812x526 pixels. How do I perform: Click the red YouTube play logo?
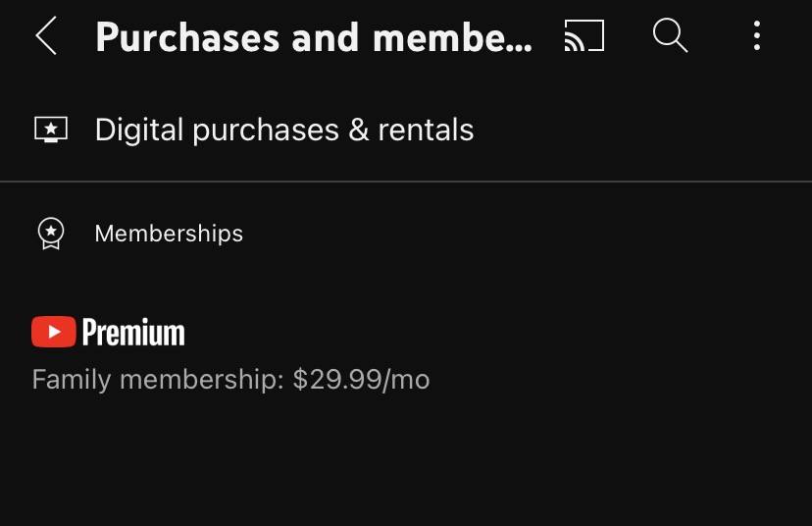[53, 332]
